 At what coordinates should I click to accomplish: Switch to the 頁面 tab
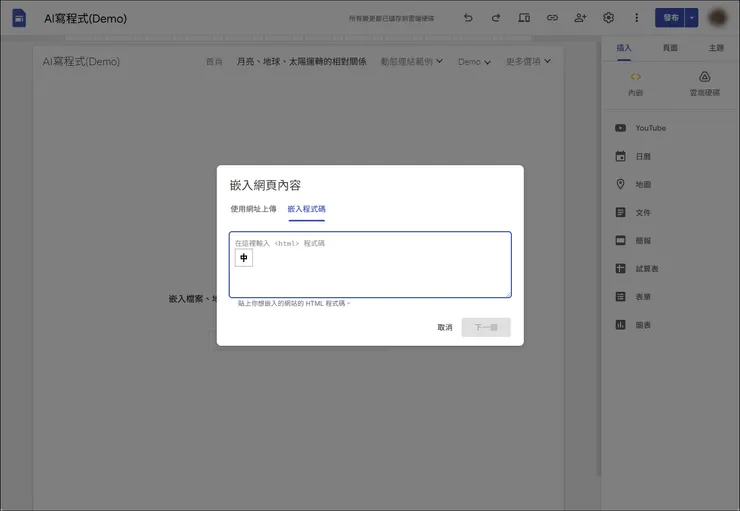pos(670,48)
